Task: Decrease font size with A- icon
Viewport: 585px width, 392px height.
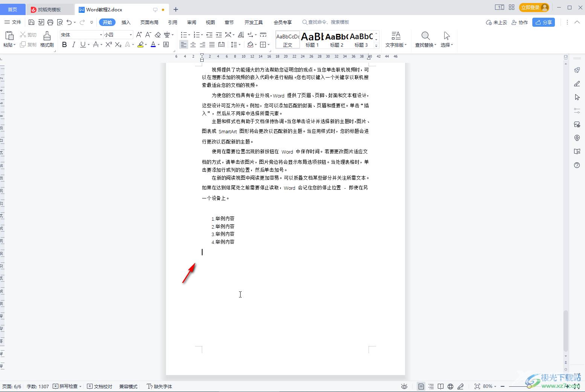Action: click(148, 35)
